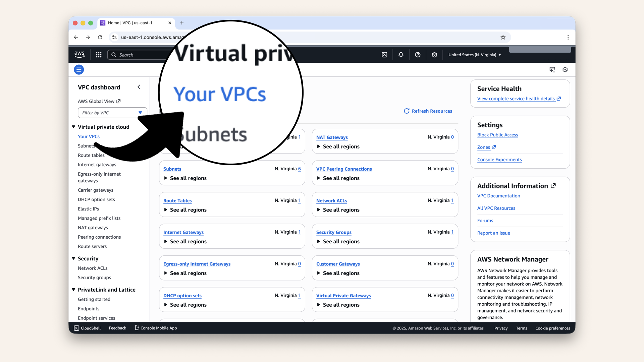Click the aws logo to go home
The image size is (644, 362).
(79, 54)
